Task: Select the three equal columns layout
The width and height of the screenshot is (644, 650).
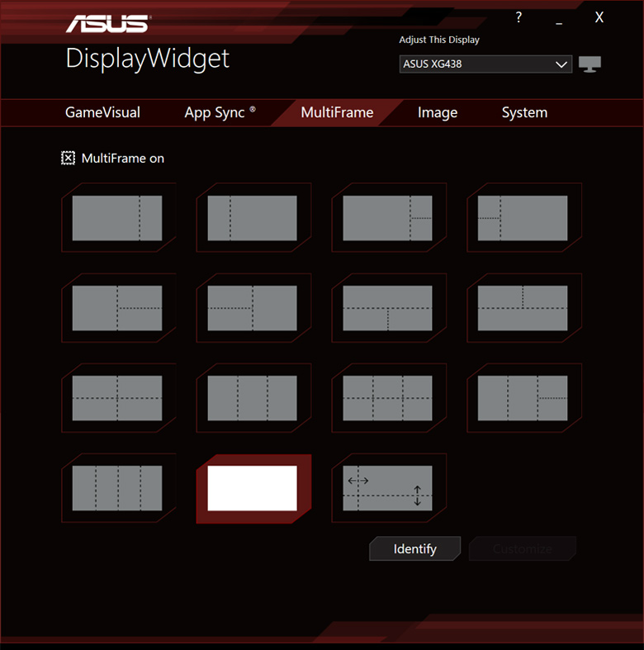Action: coord(253,398)
